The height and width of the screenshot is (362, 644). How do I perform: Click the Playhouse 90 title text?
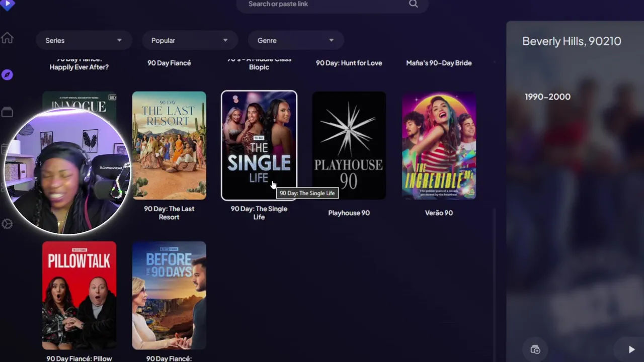[349, 213]
